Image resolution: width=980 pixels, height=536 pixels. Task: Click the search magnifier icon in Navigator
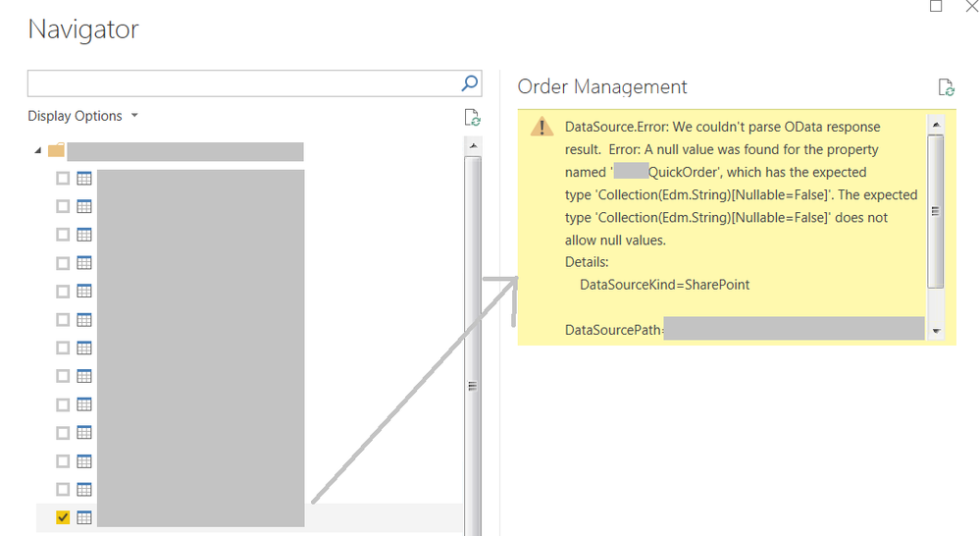point(469,83)
